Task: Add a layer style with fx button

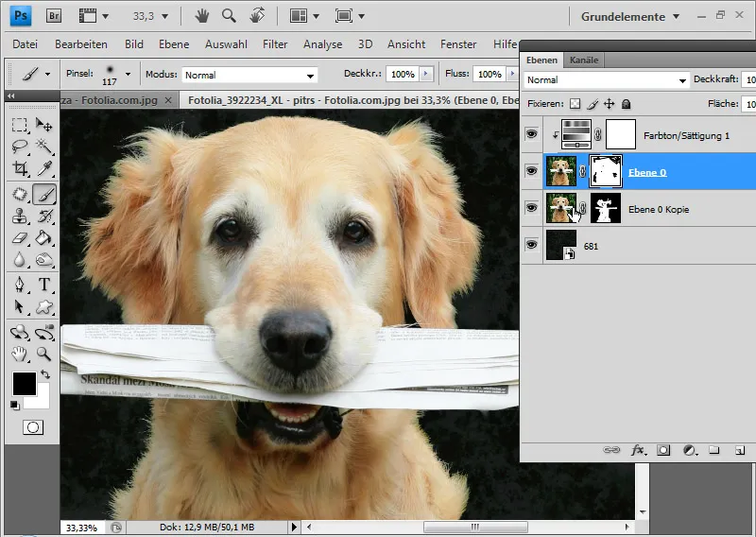Action: (638, 450)
